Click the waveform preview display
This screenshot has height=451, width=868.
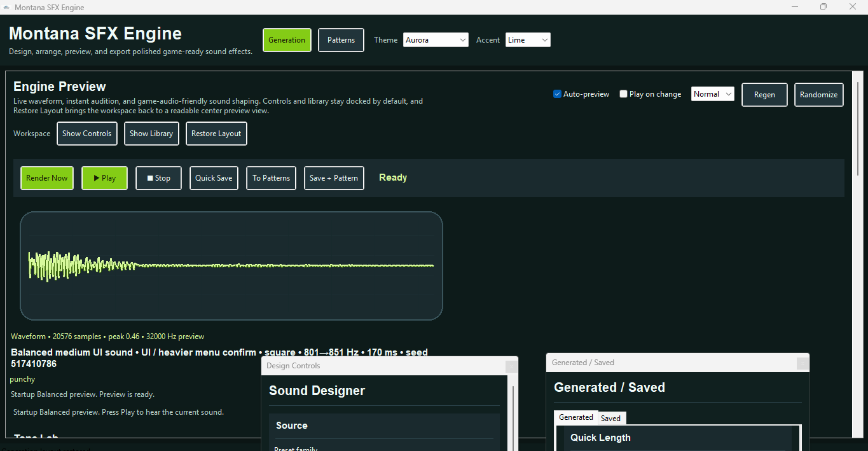pyautogui.click(x=231, y=266)
